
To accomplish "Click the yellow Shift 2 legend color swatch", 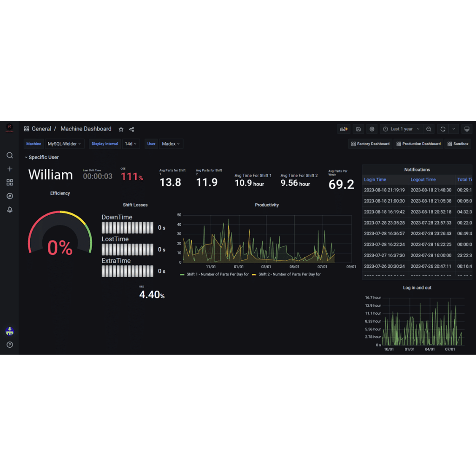I will pos(254,274).
